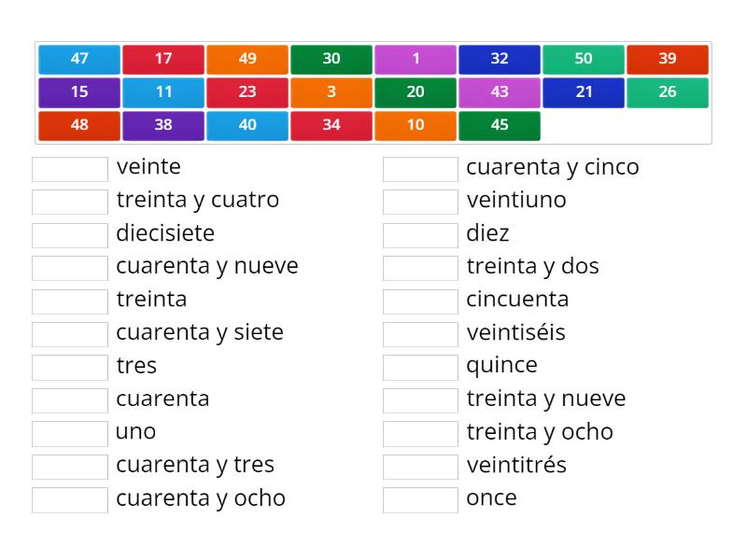This screenshot has height=560, width=747.
Task: Select the orange tile showing 3
Action: pos(331,92)
